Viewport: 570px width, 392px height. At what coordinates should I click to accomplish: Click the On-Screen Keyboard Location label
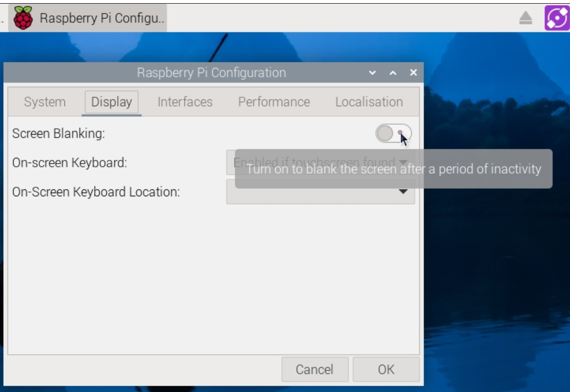(96, 192)
